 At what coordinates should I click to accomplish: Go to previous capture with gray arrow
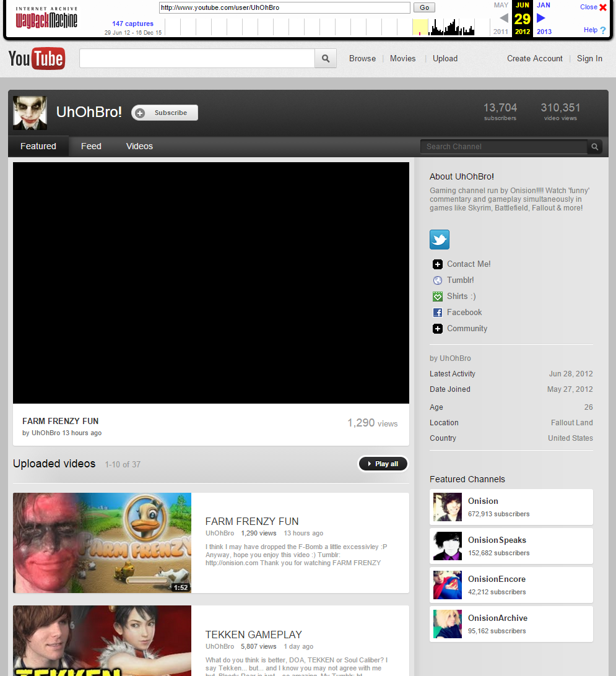pos(503,18)
